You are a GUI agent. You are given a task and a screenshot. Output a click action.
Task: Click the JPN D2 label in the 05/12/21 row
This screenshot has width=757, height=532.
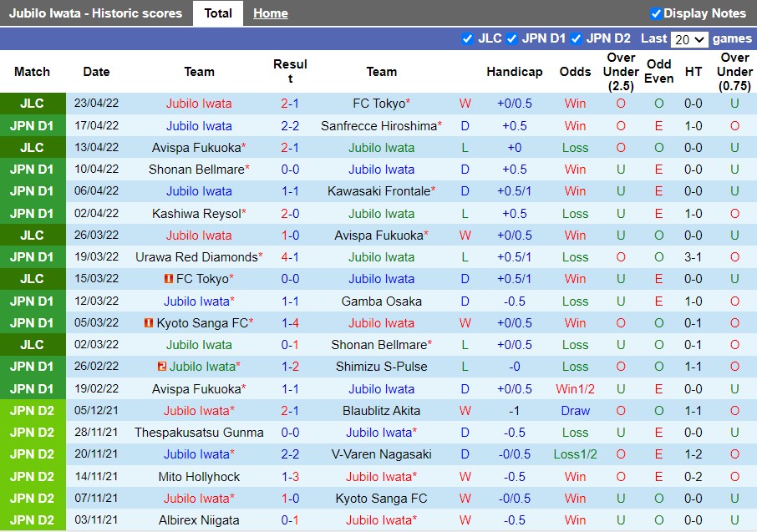(x=33, y=411)
